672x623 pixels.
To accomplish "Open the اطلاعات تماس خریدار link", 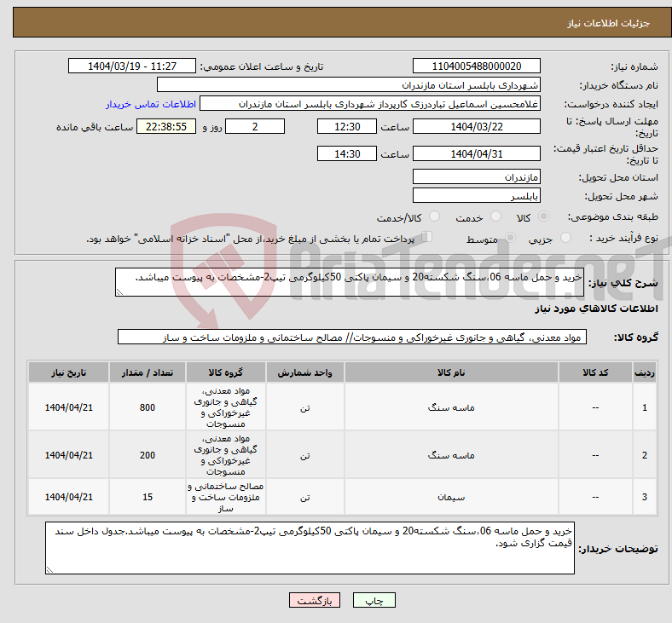I will [151, 104].
